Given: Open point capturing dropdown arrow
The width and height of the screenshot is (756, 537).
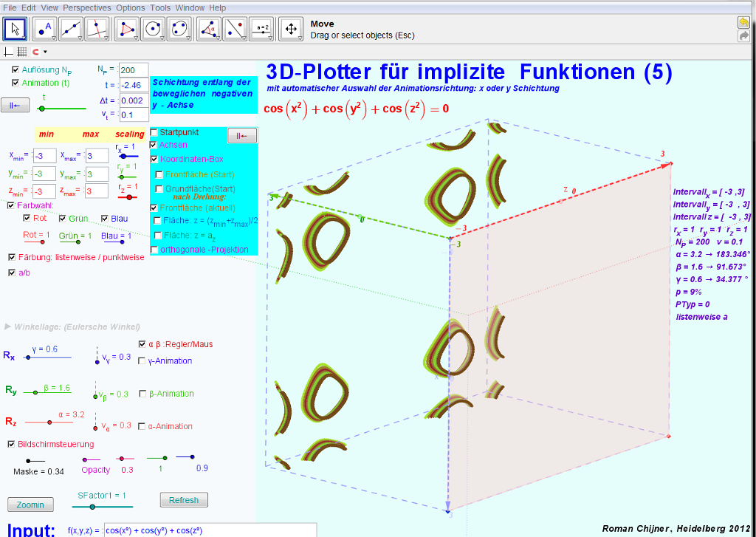Looking at the screenshot, I should [45, 52].
